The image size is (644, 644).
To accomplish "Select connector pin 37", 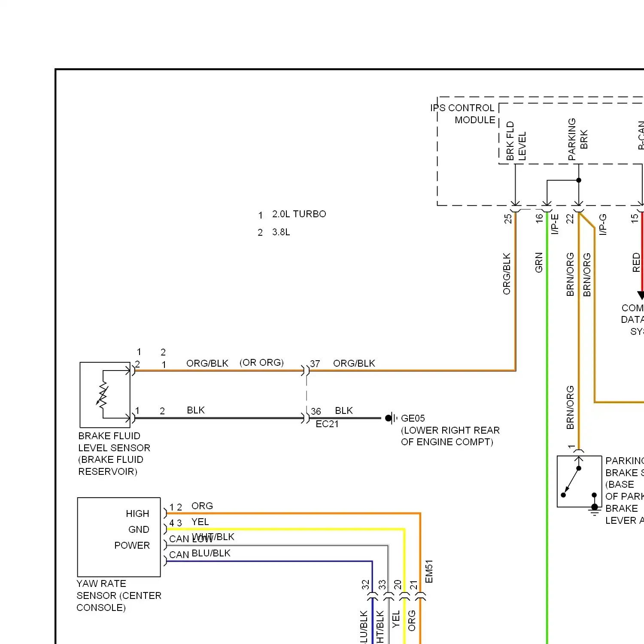I will [x=315, y=364].
